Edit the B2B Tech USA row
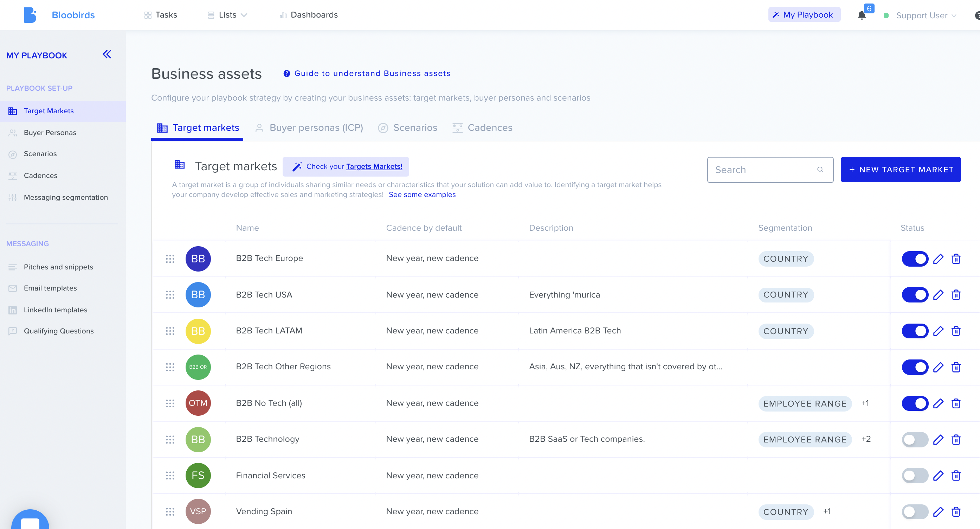Image resolution: width=980 pixels, height=529 pixels. point(938,295)
